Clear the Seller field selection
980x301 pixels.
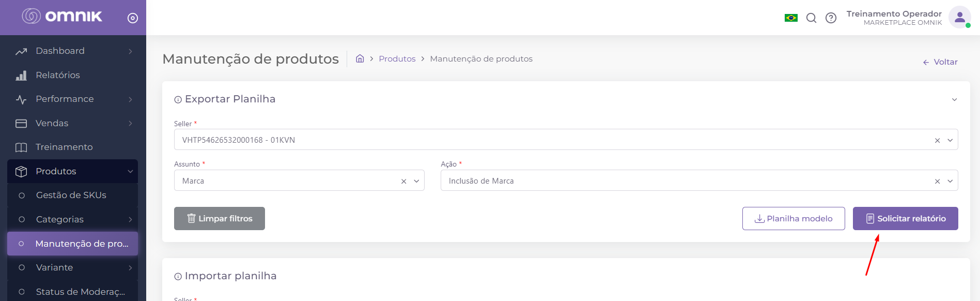(x=937, y=140)
